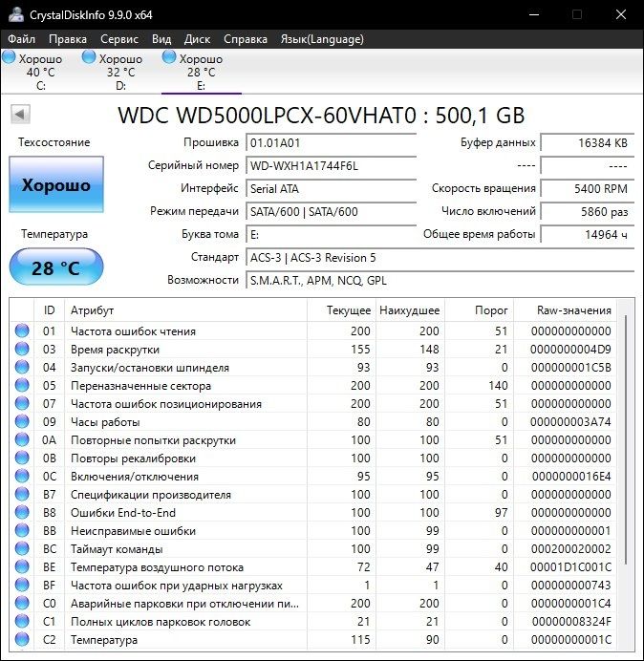The image size is (644, 661).
Task: Click status orb for Переназначенные сектора
Action: click(22, 385)
